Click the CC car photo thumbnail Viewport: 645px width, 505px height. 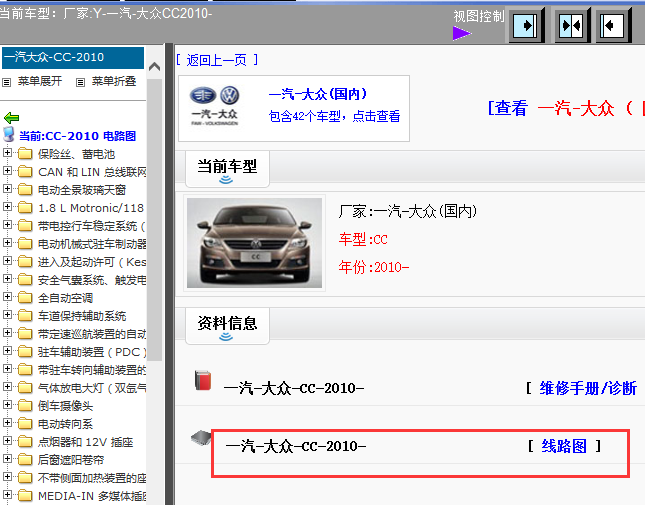(x=254, y=243)
